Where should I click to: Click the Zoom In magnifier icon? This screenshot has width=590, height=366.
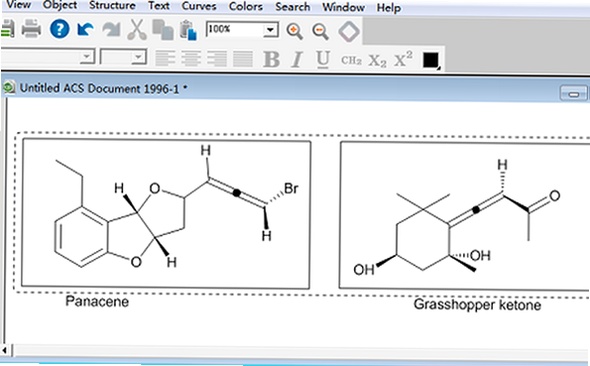(x=294, y=31)
